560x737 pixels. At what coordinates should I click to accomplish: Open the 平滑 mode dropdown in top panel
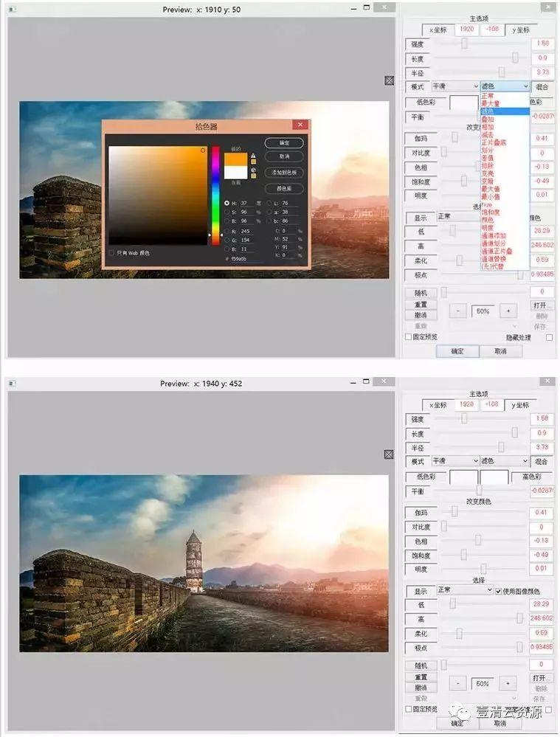(x=454, y=86)
